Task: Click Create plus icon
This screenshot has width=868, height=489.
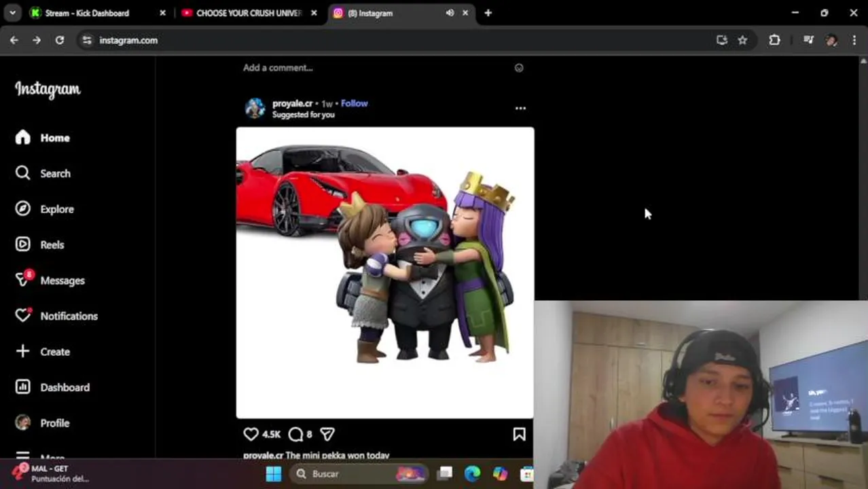Action: click(23, 351)
